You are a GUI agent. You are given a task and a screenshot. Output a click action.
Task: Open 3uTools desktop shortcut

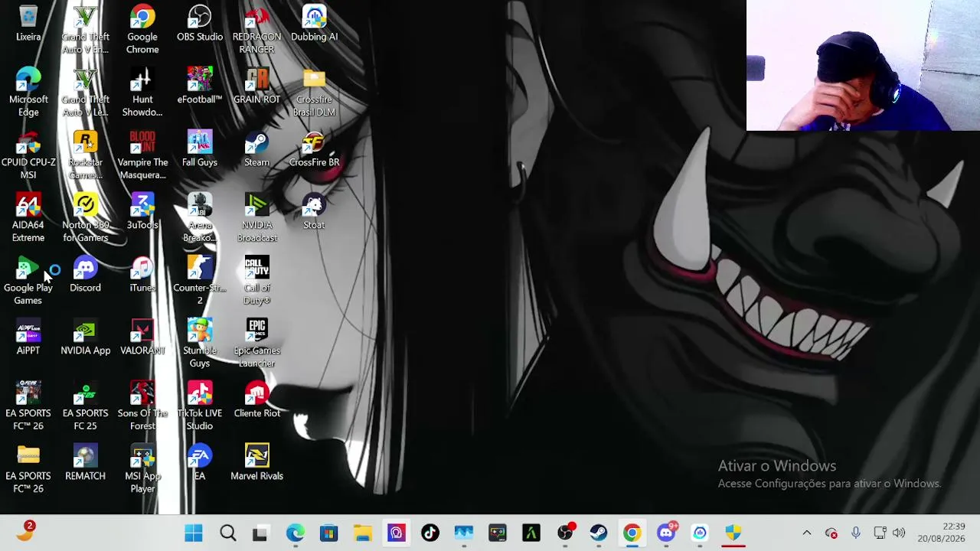click(x=142, y=212)
